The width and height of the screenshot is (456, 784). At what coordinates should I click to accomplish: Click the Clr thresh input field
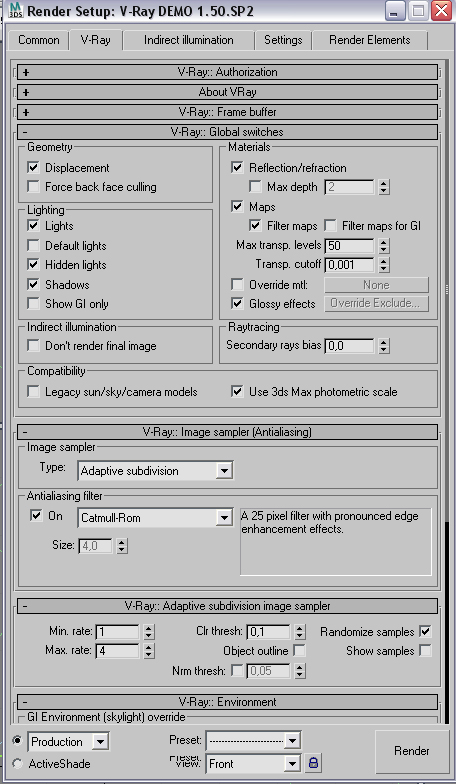point(268,632)
